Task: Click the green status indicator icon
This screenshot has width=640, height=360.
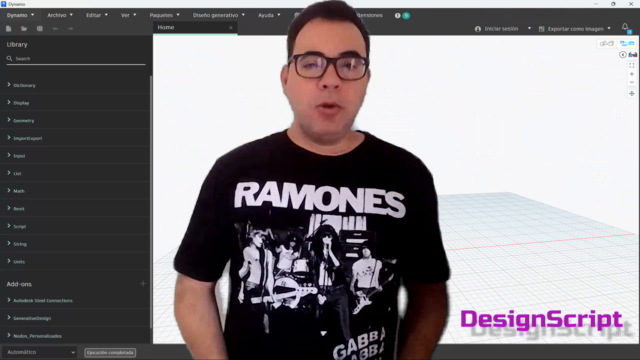Action: coord(406,16)
